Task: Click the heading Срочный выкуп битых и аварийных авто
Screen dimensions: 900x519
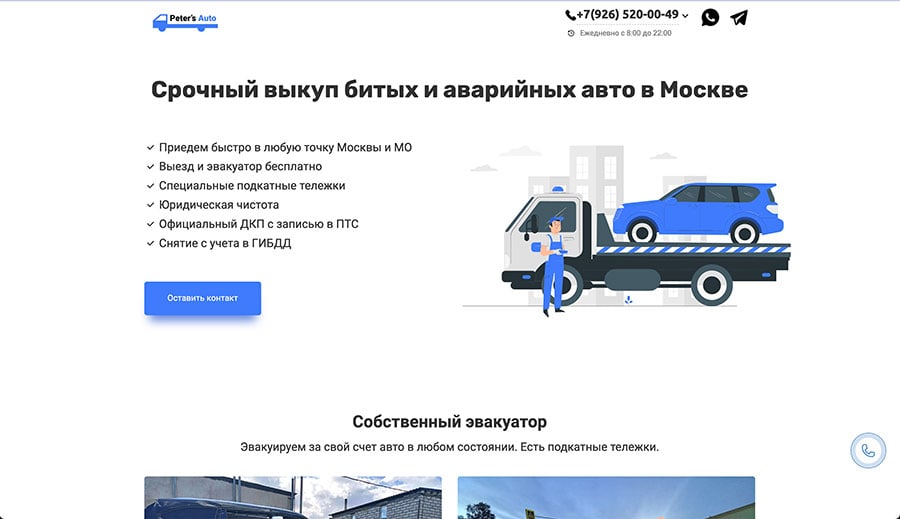Action: [x=449, y=90]
